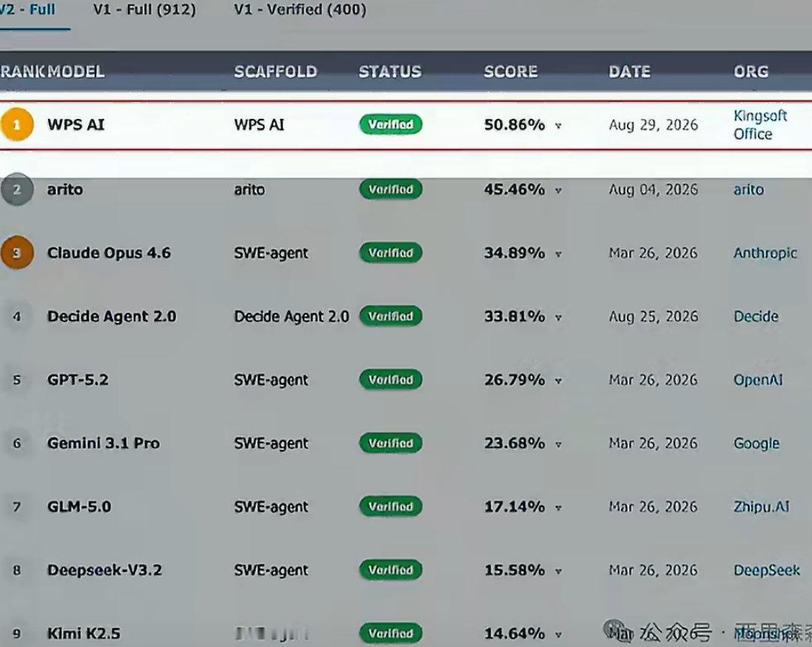Select the WPS AI model name
The height and width of the screenshot is (647, 812).
(x=76, y=124)
